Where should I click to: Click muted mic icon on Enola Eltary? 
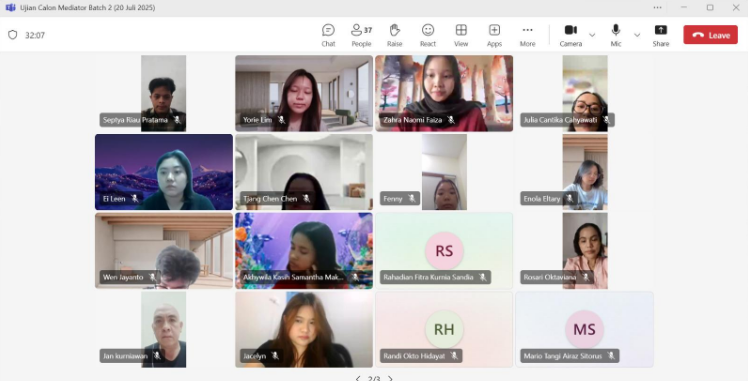tap(569, 198)
